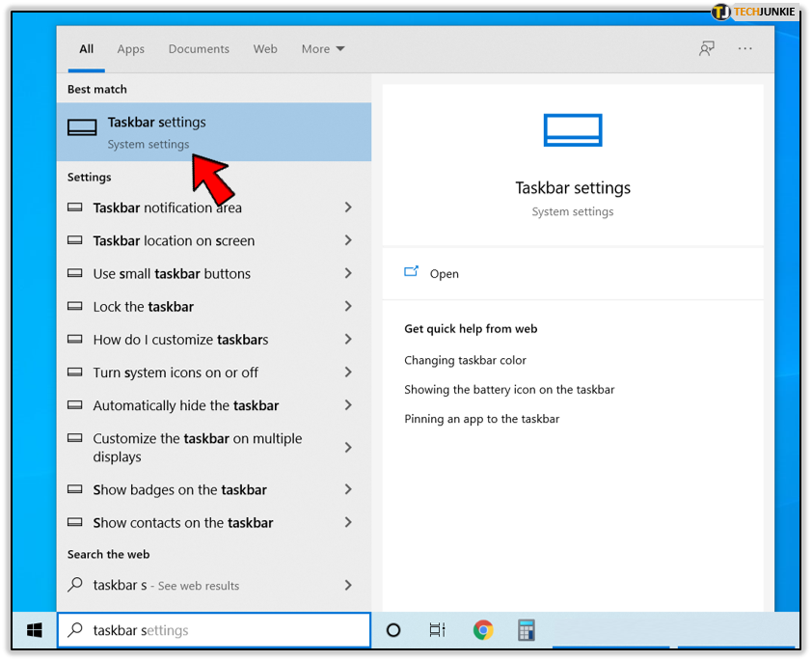Click the Windows Start button
812x661 pixels.
[35, 630]
